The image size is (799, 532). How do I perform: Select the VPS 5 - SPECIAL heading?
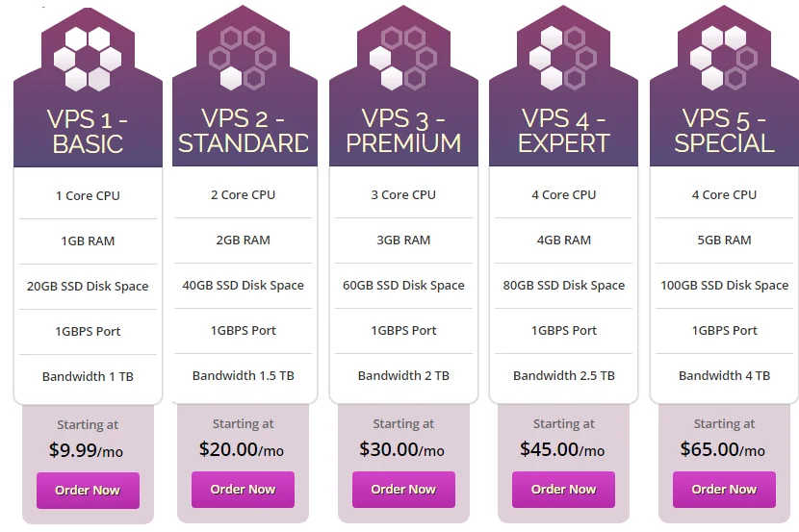point(724,131)
